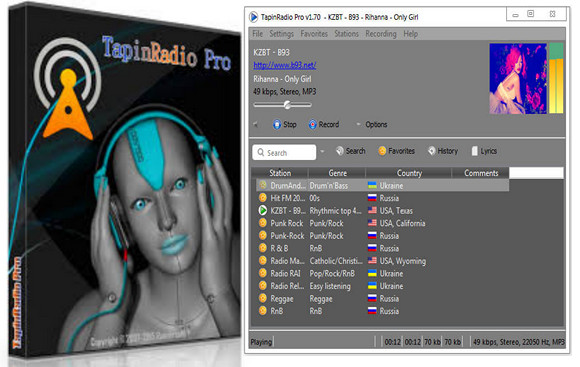Click the favorite icon beside DrumAnd...
Screen dimensions: 580x367
tap(263, 185)
